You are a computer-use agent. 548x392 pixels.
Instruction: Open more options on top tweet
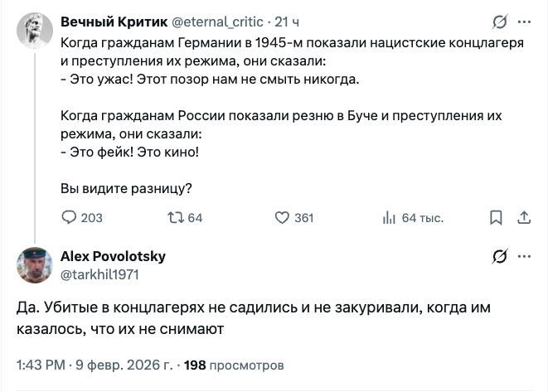[524, 22]
